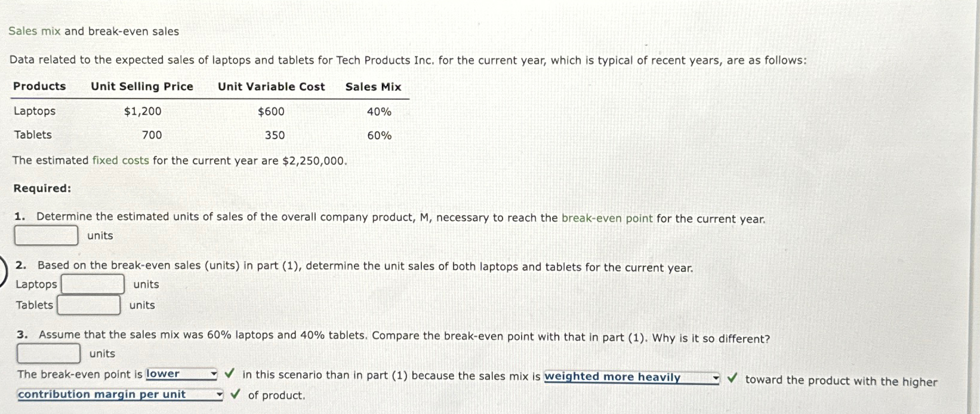The height and width of the screenshot is (414, 980).
Task: Click the Laptops row in the data table
Action: 34,111
